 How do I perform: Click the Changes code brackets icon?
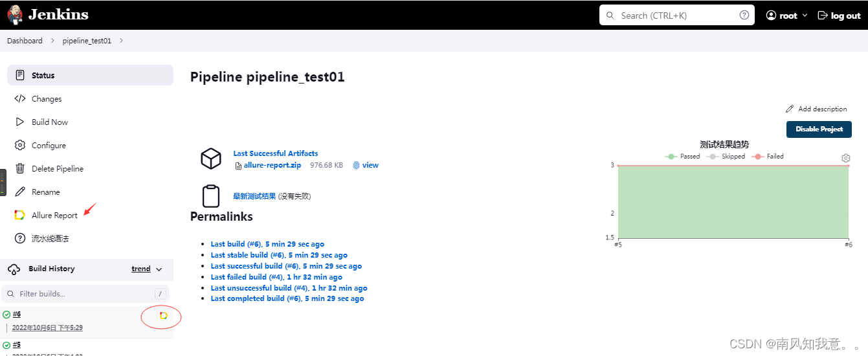[x=20, y=99]
